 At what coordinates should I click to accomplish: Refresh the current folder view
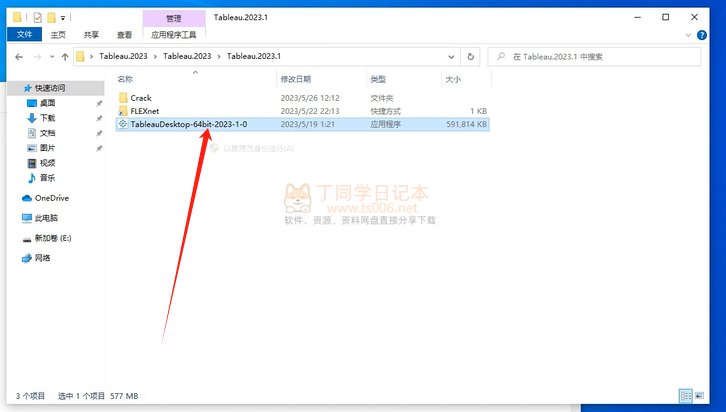(470, 56)
